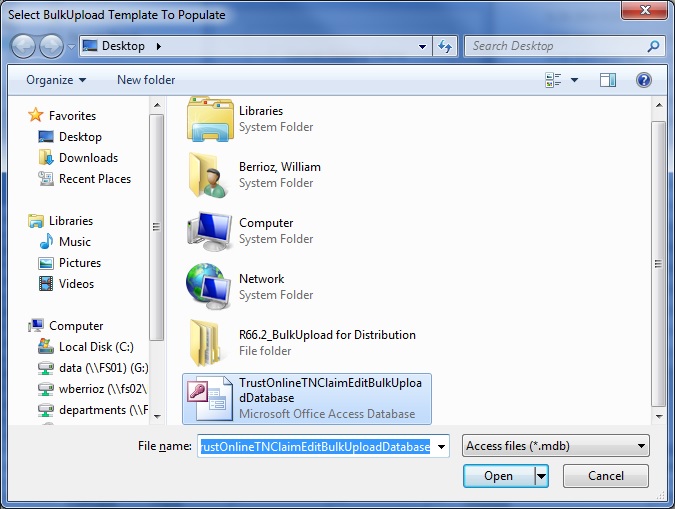Select the R66.2_BulkUpload for Distribution folder

[209, 343]
